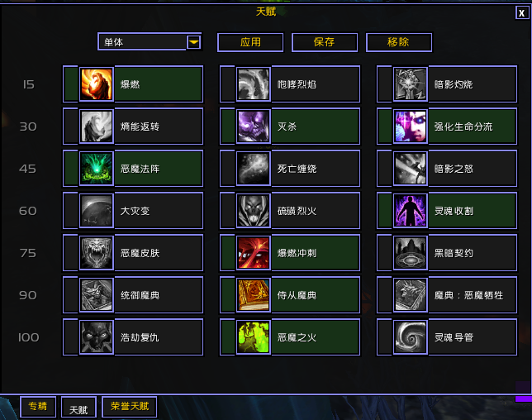Image resolution: width=532 pixels, height=420 pixels.
Task: Select the green 恶魔之火 talent icon
Action: pyautogui.click(x=254, y=336)
